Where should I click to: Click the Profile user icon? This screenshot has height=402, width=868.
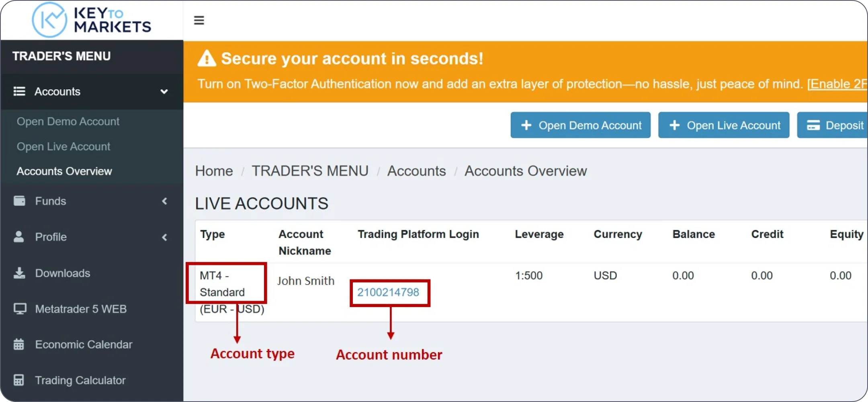(19, 237)
